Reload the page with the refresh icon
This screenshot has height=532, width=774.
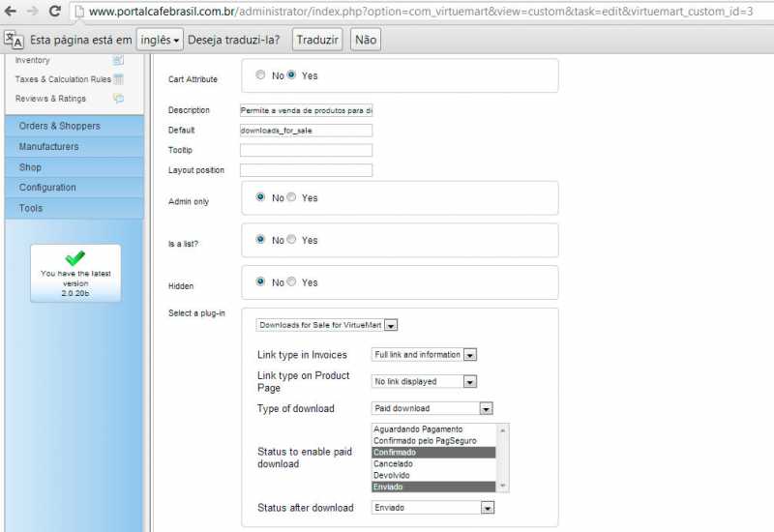click(x=55, y=12)
